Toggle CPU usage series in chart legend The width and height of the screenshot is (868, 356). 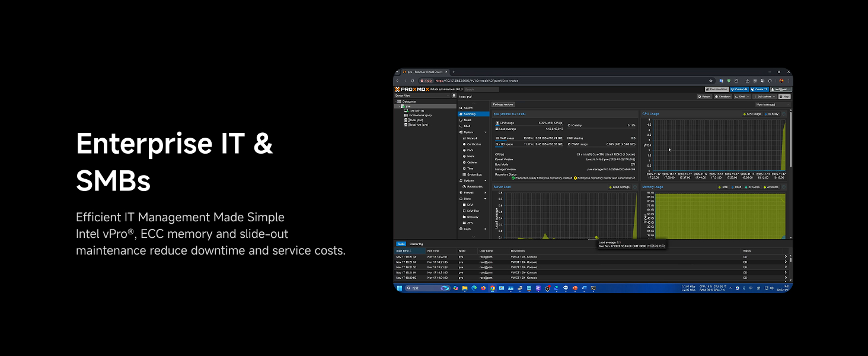[752, 114]
